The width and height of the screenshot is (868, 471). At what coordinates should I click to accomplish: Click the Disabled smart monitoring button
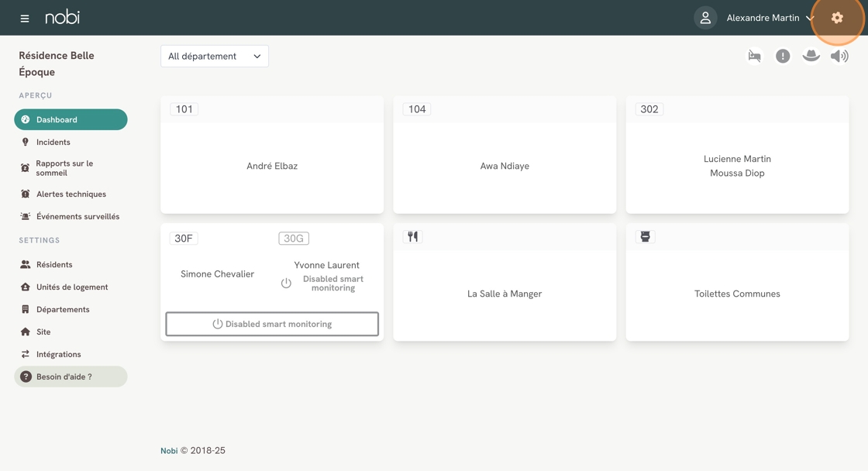[272, 324]
